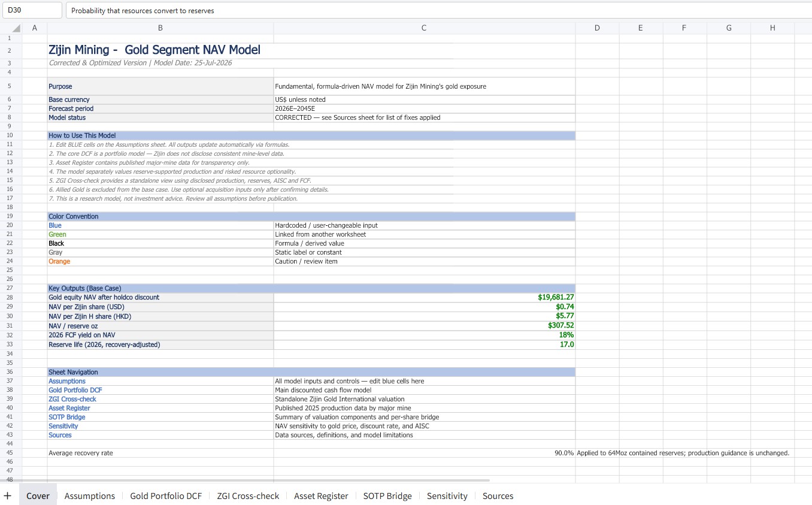
Task: Click the Name Box showing D30
Action: (32, 10)
